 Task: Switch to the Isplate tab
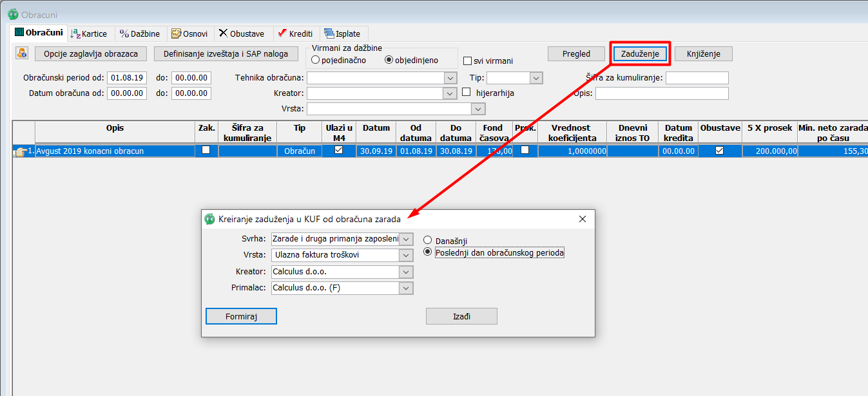344,33
